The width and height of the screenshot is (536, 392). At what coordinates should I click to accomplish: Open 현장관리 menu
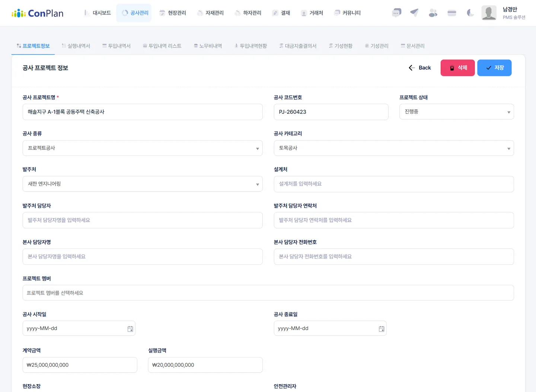tap(173, 13)
